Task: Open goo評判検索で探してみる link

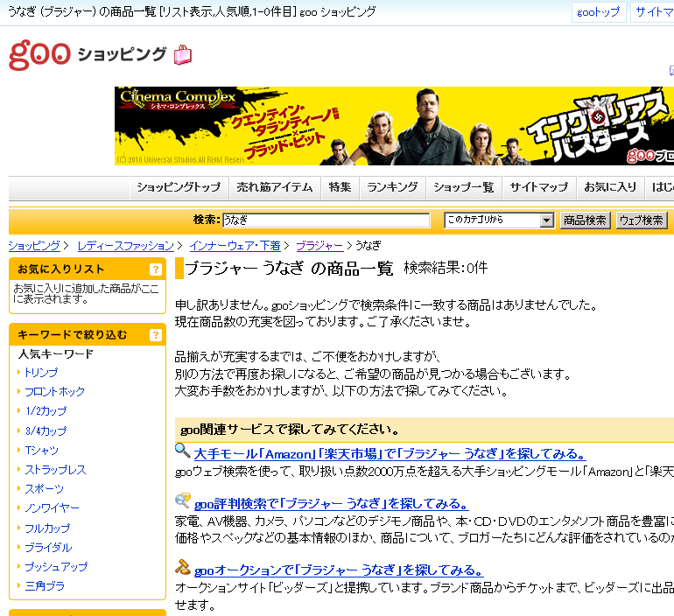Action: tap(332, 503)
